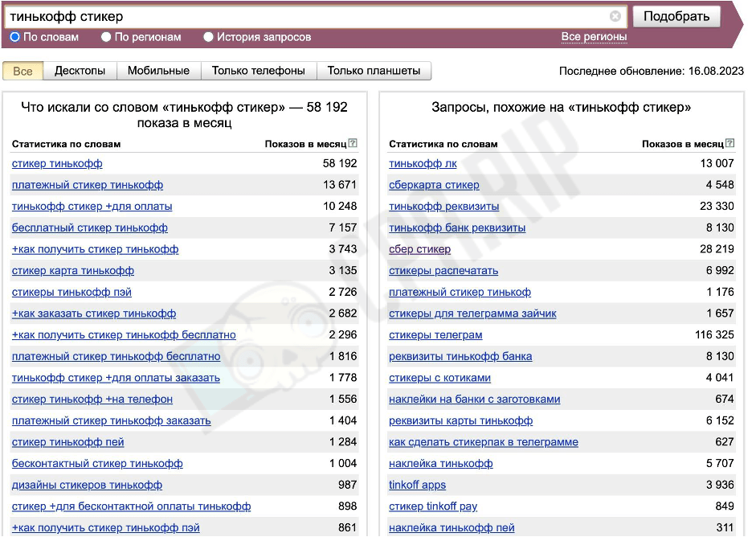756x537 pixels.
Task: Open the 'стикер тинькофф пей' link
Action: [68, 442]
